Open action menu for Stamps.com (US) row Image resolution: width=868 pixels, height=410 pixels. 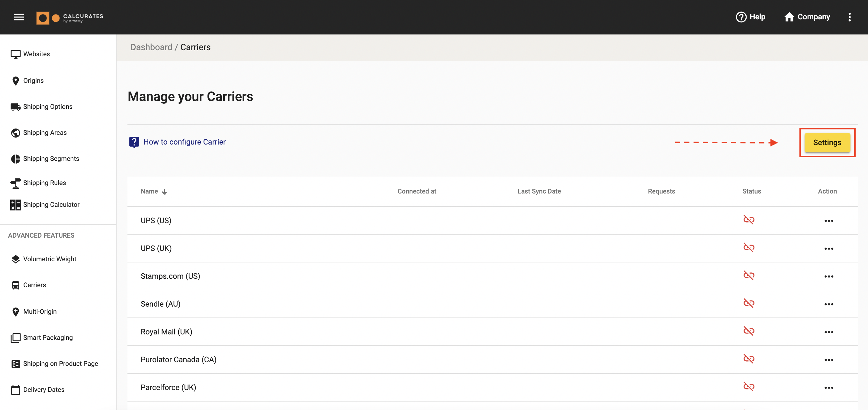click(x=828, y=277)
